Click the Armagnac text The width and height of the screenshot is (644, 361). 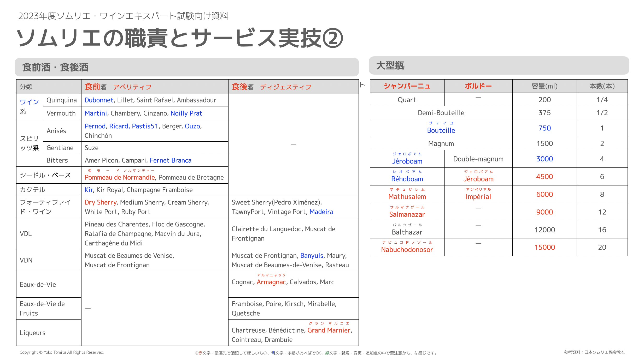(271, 282)
